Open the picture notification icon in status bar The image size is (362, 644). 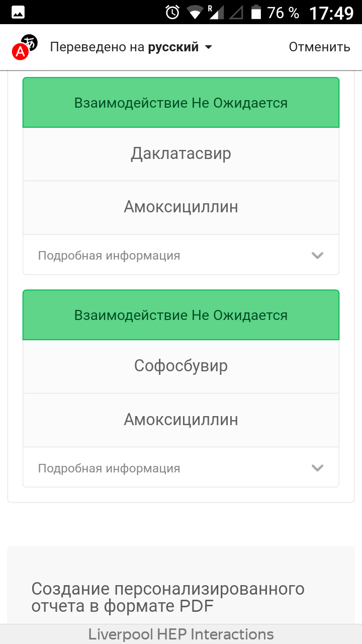[18, 12]
